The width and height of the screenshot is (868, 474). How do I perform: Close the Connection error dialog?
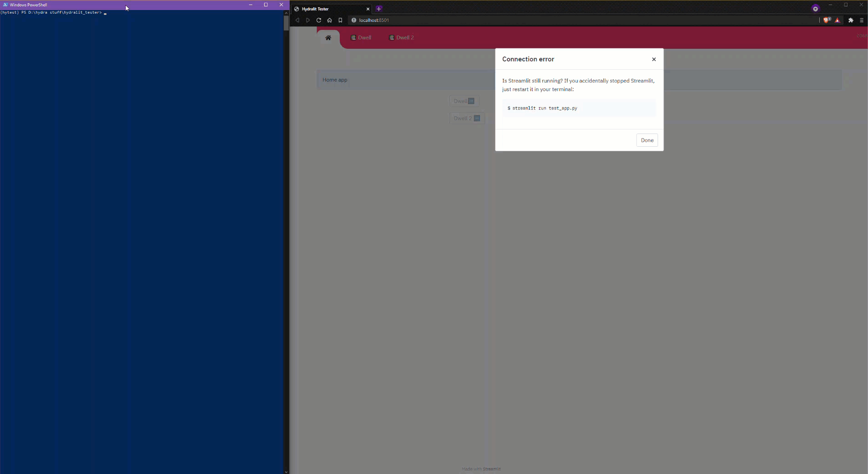(x=654, y=59)
